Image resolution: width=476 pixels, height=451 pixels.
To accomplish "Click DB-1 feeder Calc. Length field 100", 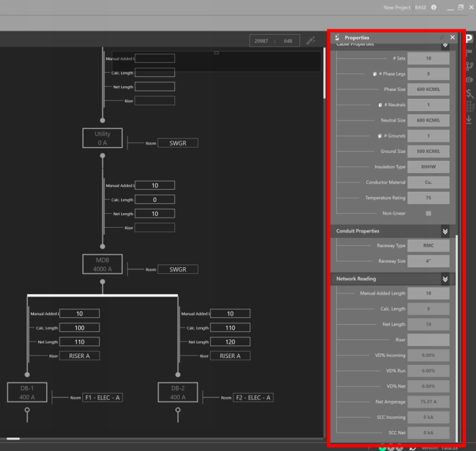I will 80,328.
